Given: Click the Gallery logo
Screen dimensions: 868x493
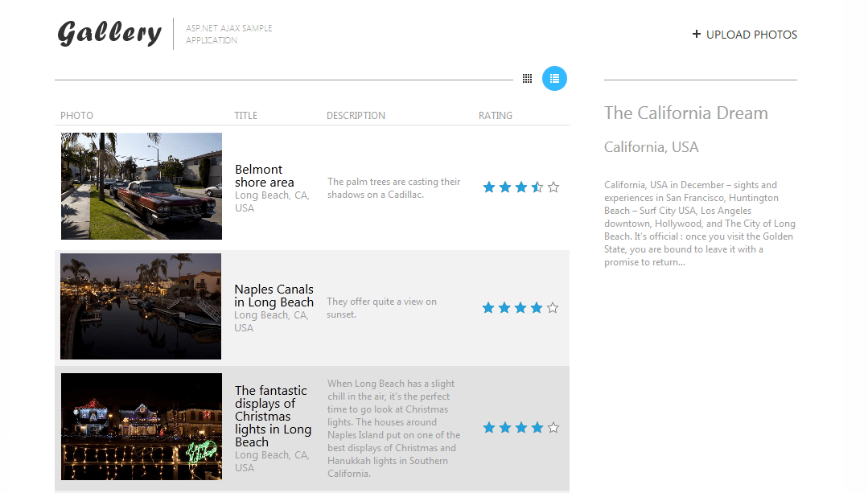Looking at the screenshot, I should click(x=109, y=34).
